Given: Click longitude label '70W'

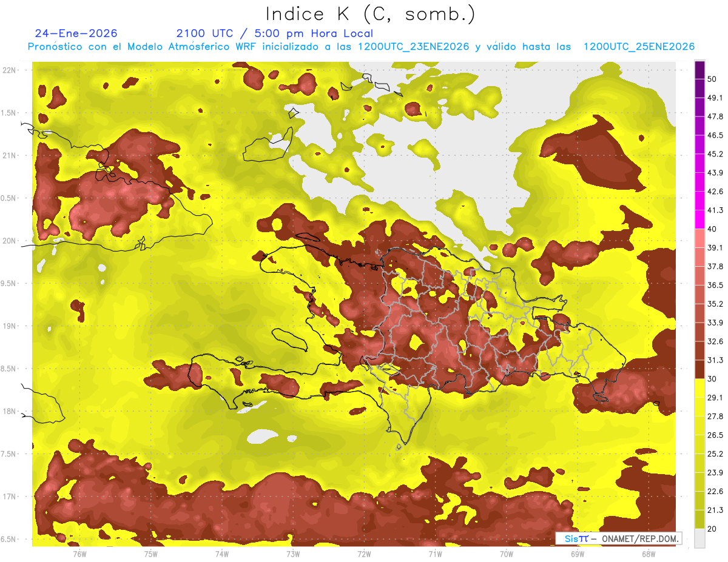Looking at the screenshot, I should 506,554.
